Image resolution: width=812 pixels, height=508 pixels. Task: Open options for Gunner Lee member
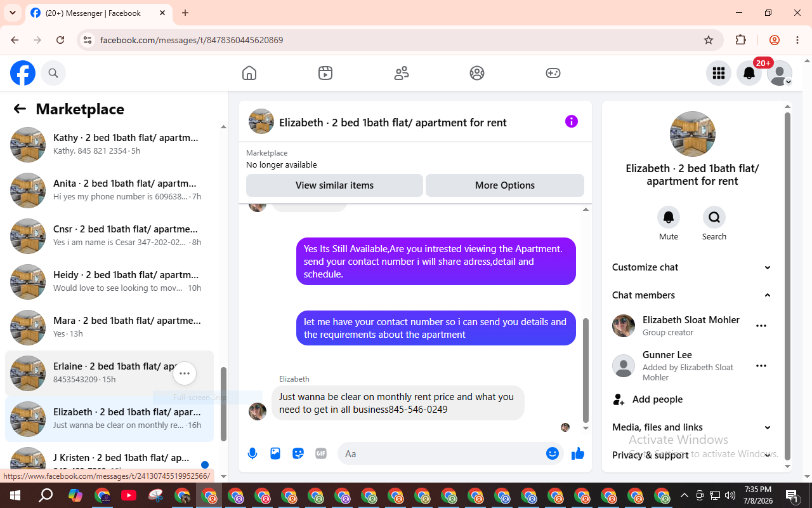coord(761,366)
